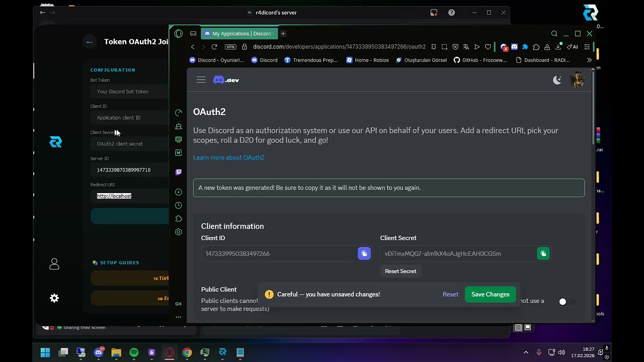644x362 pixels.
Task: Click the R4 logo in the app sidebar
Action: [x=56, y=142]
